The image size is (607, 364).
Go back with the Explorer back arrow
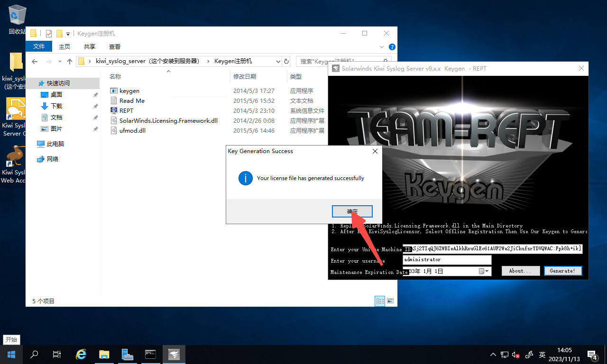coord(34,61)
